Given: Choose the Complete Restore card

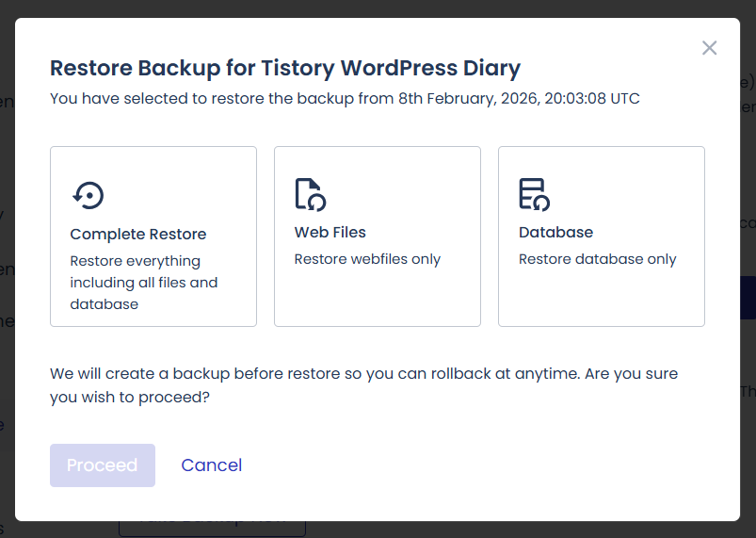Looking at the screenshot, I should (x=153, y=236).
